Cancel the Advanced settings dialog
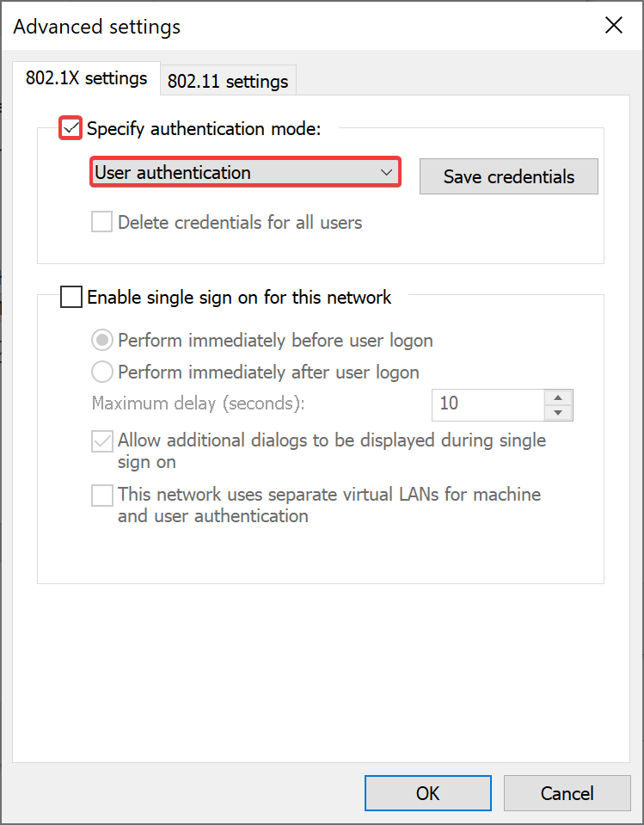Image resolution: width=644 pixels, height=825 pixels. 567,793
